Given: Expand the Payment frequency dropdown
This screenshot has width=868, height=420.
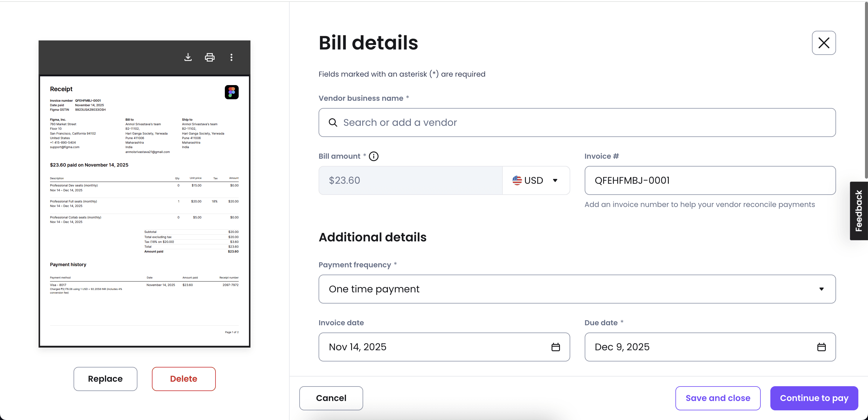Looking at the screenshot, I should (x=821, y=289).
